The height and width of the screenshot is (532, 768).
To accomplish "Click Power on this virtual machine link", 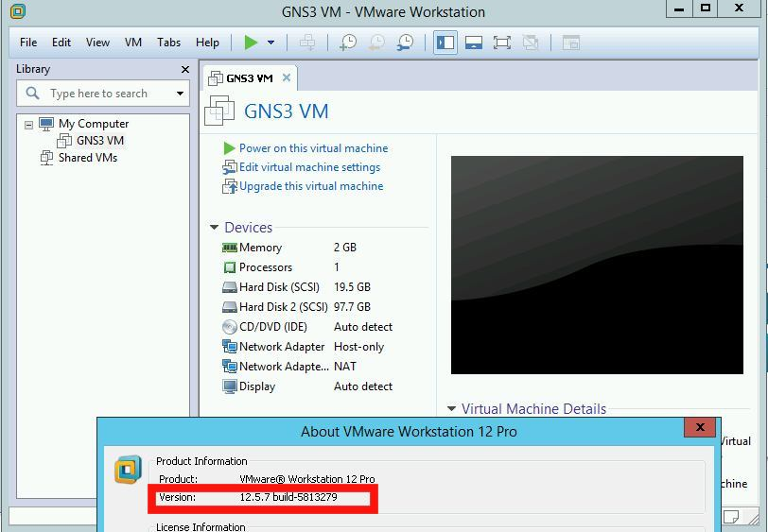I will click(x=313, y=147).
